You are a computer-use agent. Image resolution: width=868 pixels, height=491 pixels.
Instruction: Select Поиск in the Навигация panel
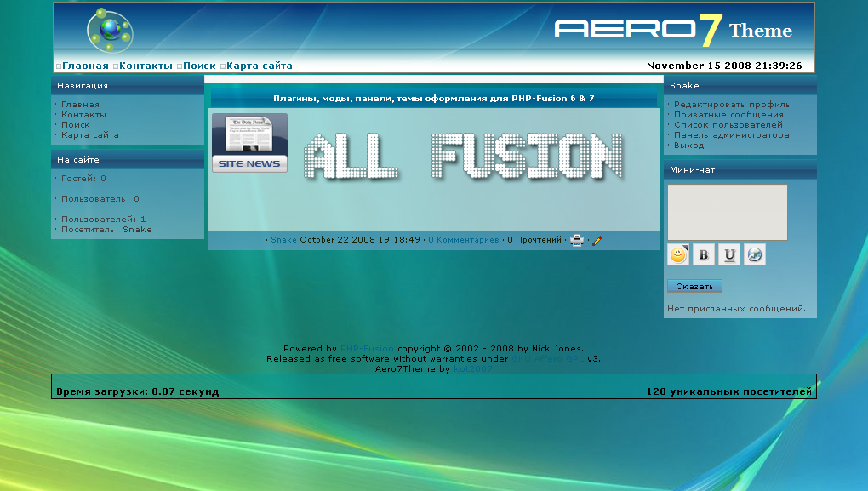click(75, 124)
